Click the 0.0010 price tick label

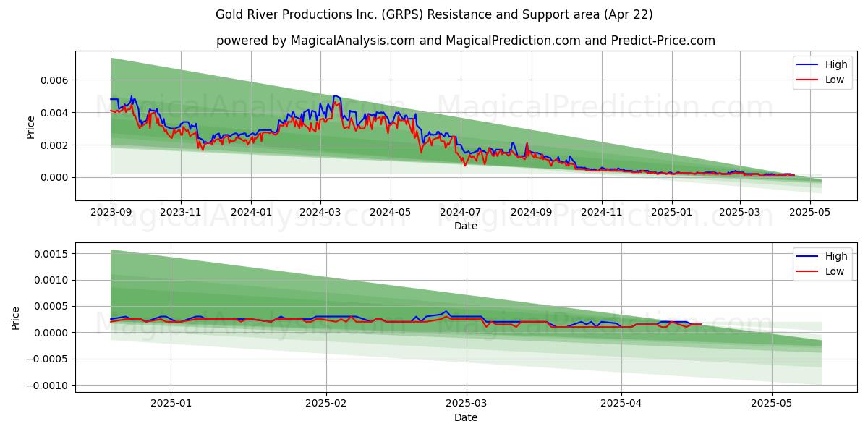pyautogui.click(x=52, y=280)
